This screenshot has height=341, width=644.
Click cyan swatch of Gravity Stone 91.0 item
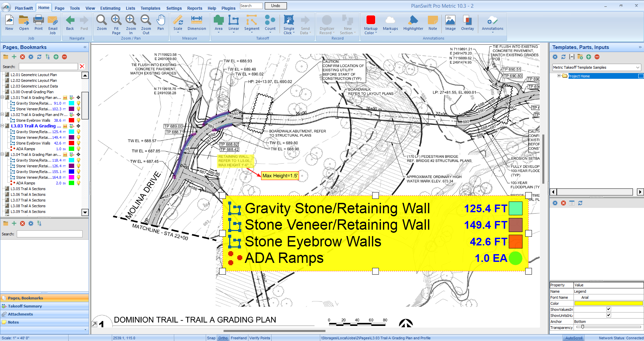[x=71, y=103]
